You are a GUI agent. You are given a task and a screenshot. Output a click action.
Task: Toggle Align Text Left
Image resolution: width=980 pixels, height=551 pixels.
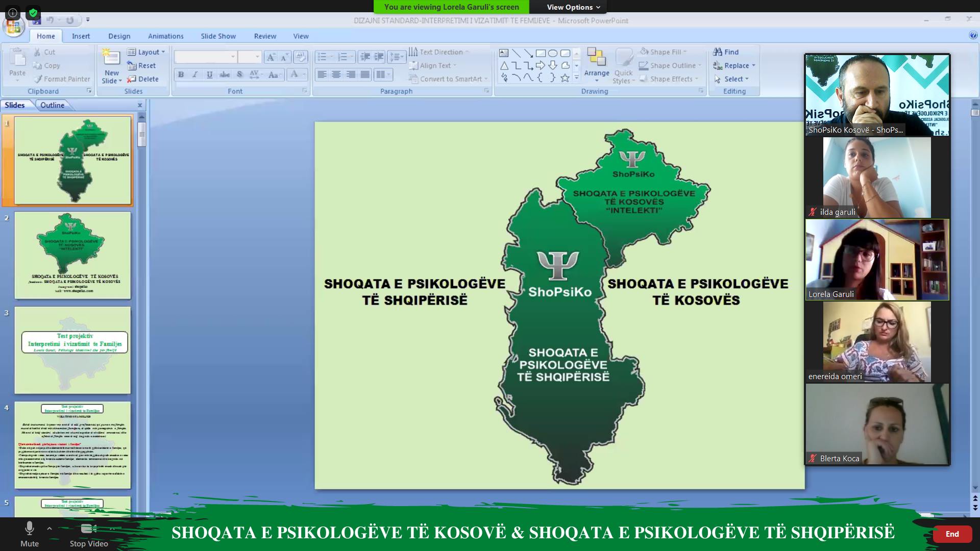pos(322,74)
